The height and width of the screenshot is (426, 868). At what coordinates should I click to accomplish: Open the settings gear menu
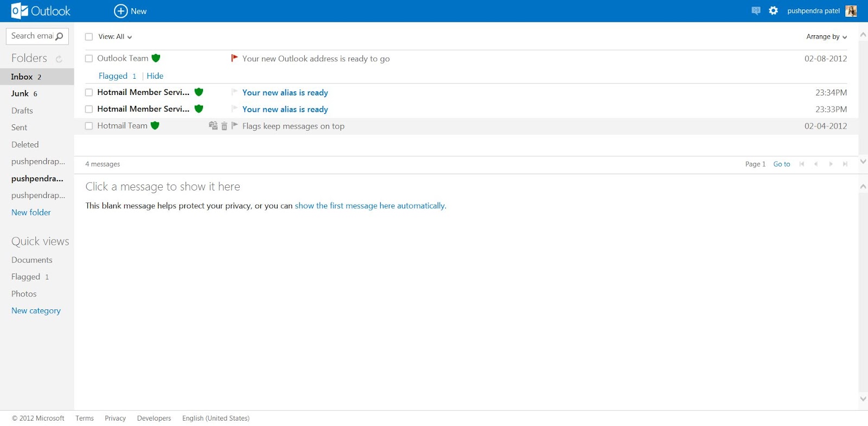773,11
